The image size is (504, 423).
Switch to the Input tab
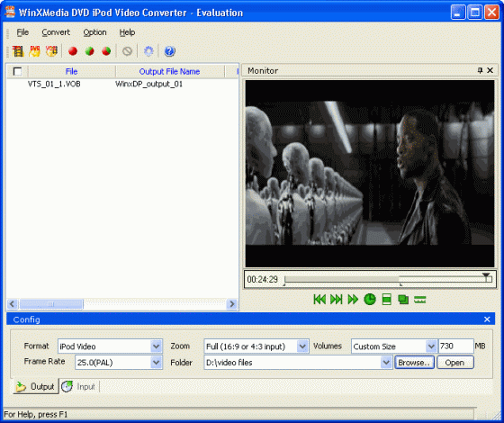click(x=79, y=387)
